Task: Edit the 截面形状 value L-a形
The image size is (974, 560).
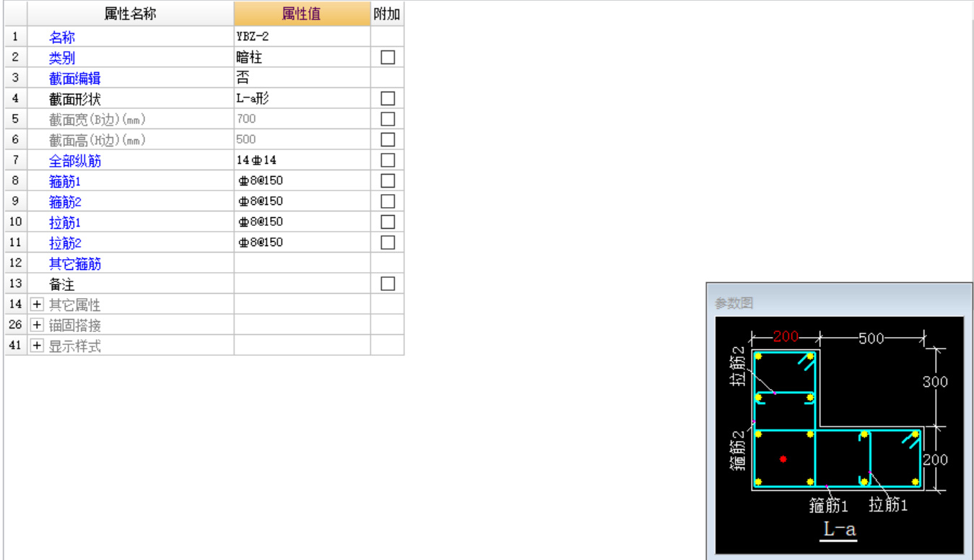Action: point(303,99)
